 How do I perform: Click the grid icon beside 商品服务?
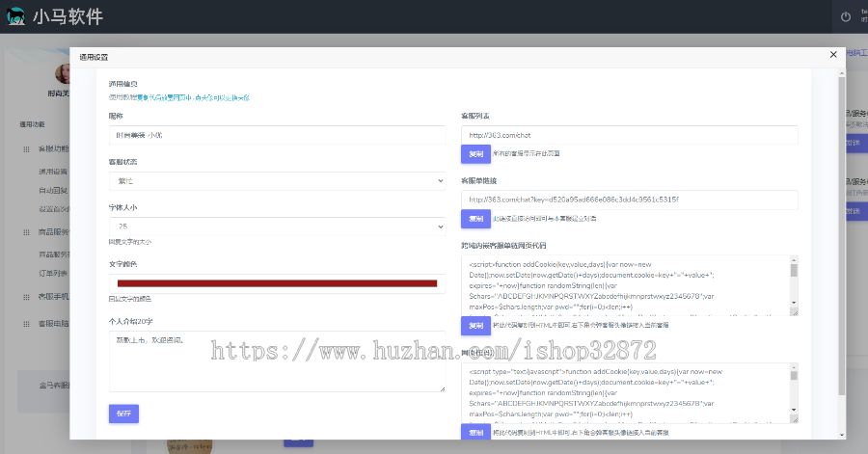(x=26, y=232)
